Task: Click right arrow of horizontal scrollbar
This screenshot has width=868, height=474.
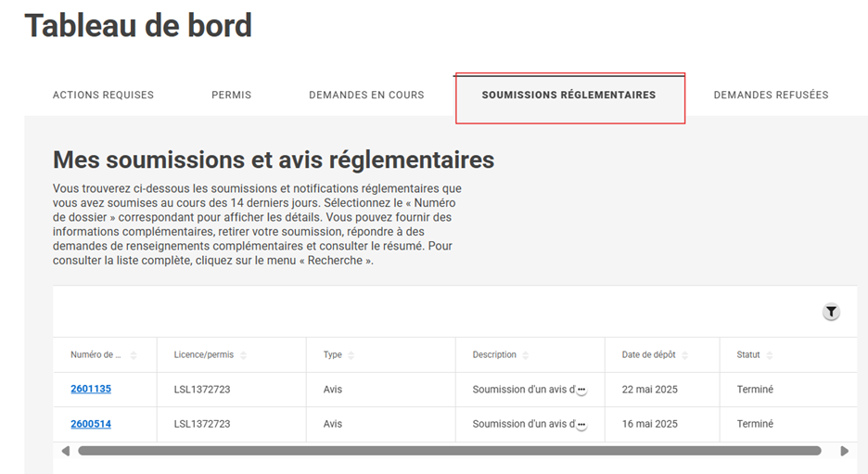Action: point(844,451)
